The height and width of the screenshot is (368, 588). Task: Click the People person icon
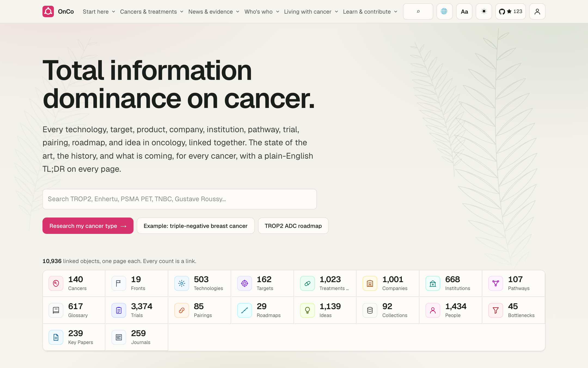(x=433, y=310)
